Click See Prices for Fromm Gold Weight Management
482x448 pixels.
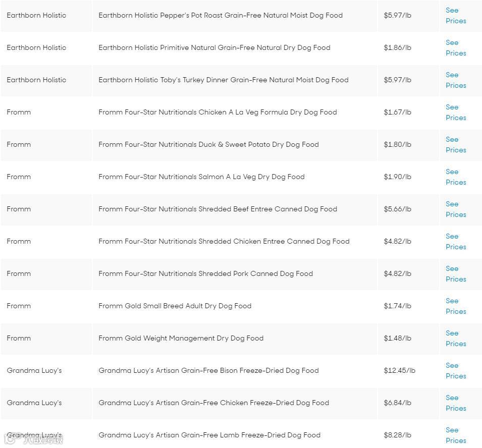click(x=456, y=339)
